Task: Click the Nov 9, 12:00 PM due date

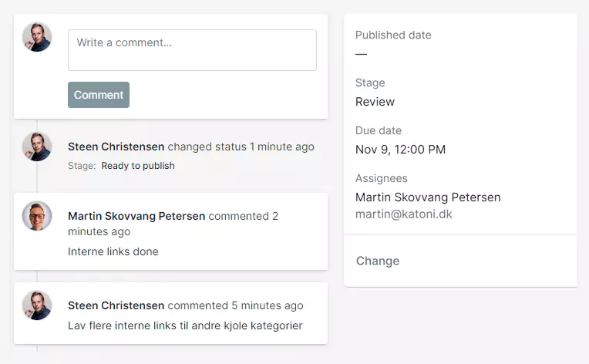Action: tap(400, 150)
